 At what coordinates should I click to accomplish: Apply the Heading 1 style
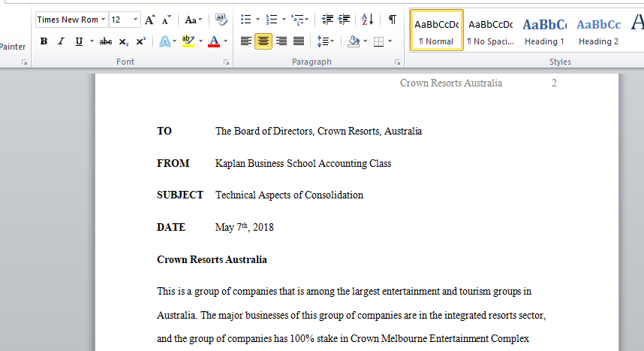tap(545, 31)
